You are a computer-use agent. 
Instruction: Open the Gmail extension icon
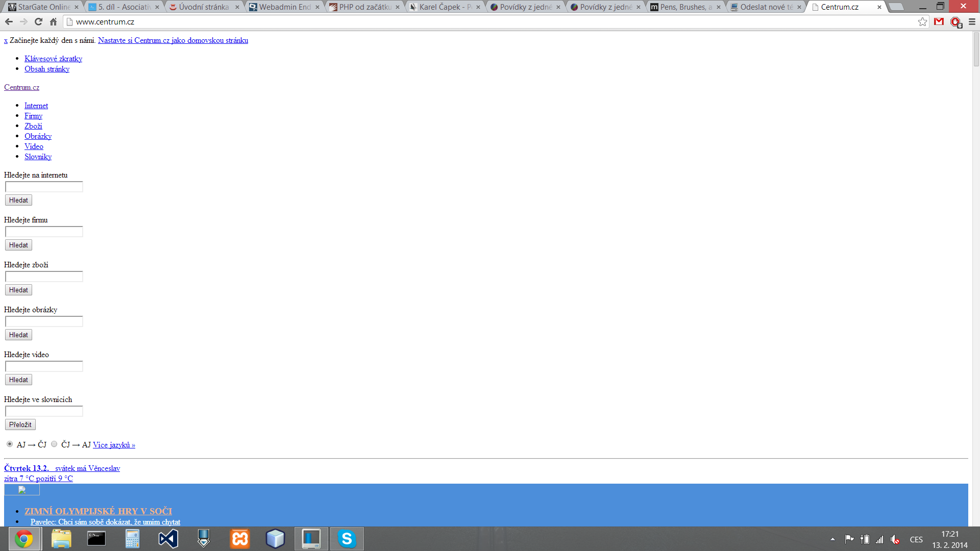tap(939, 21)
